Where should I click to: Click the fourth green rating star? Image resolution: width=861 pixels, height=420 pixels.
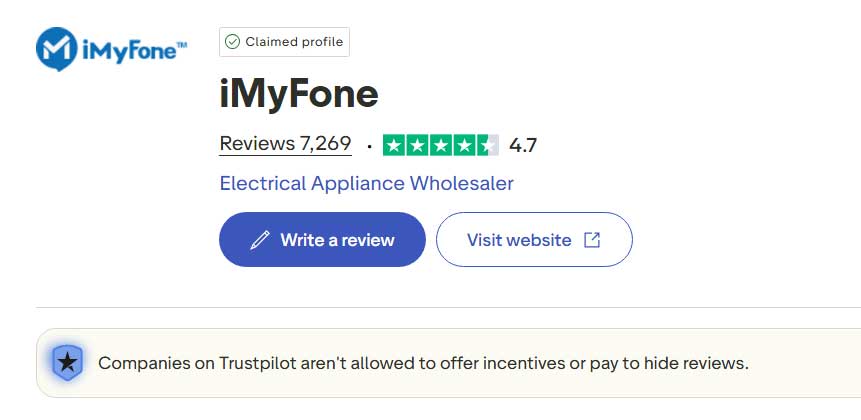(x=464, y=145)
